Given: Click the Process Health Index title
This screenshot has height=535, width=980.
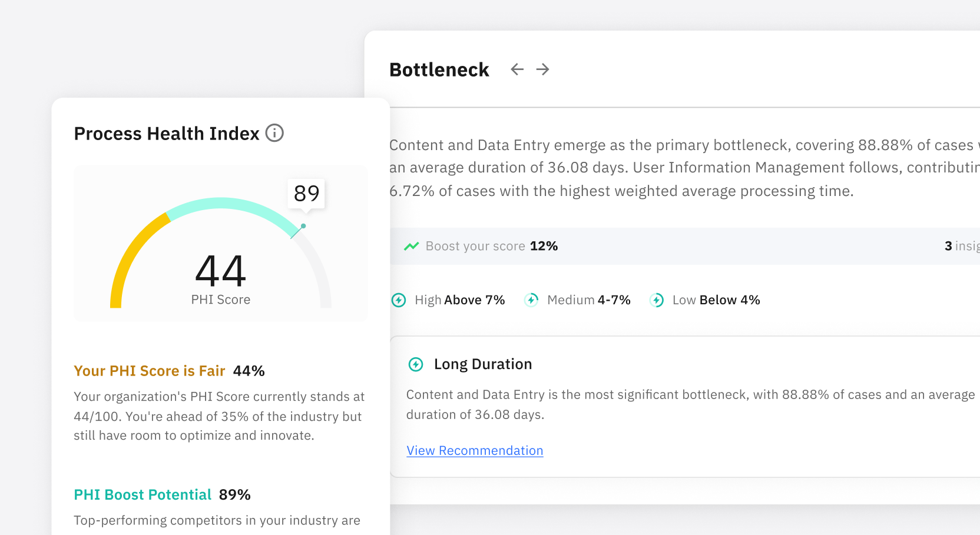Looking at the screenshot, I should (x=167, y=134).
